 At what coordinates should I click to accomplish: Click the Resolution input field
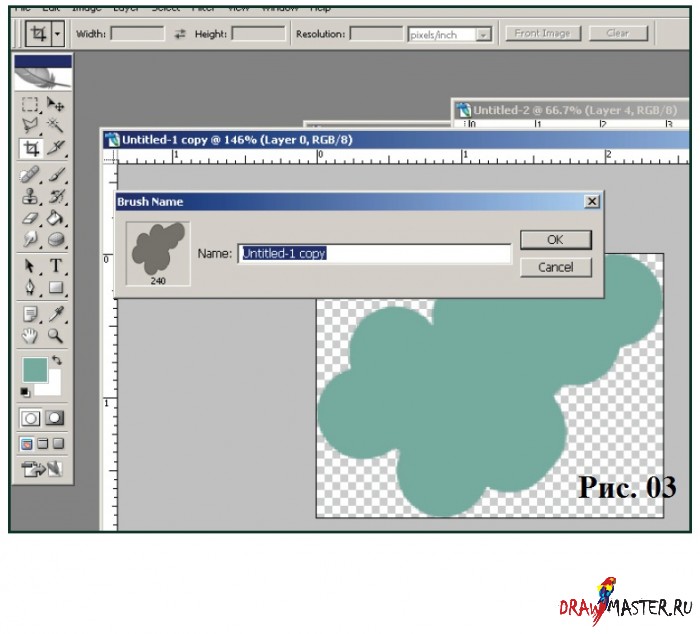tap(376, 34)
